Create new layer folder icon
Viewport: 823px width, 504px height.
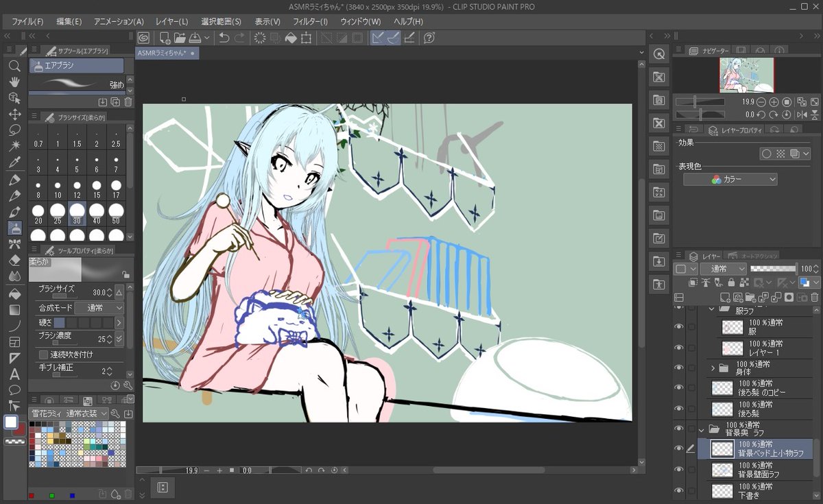[x=751, y=298]
